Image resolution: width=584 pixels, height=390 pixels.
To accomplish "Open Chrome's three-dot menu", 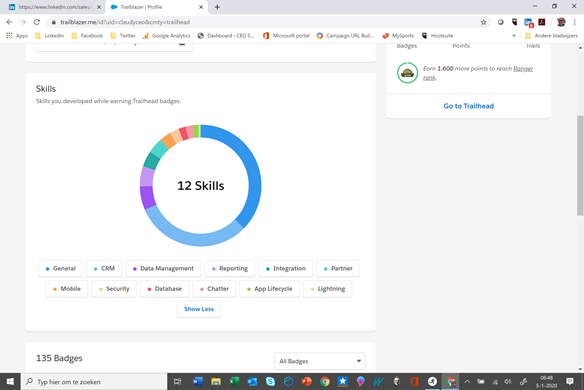I will click(x=574, y=22).
